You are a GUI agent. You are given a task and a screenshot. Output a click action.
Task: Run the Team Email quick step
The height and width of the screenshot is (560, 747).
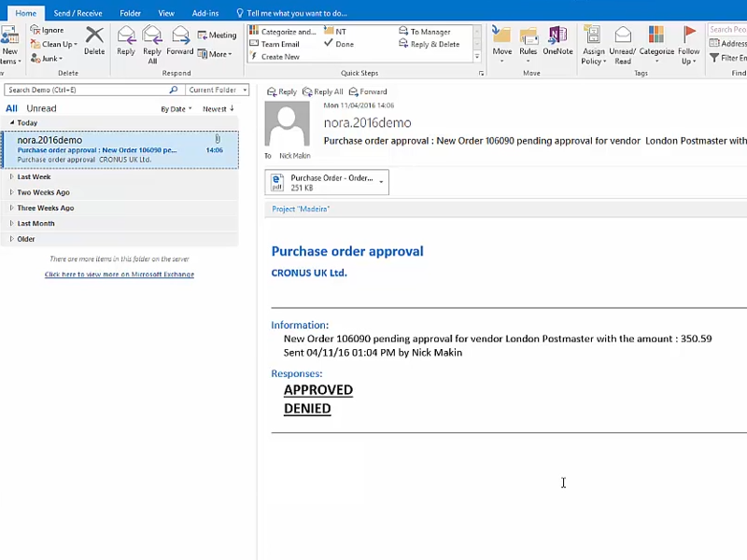(x=275, y=44)
